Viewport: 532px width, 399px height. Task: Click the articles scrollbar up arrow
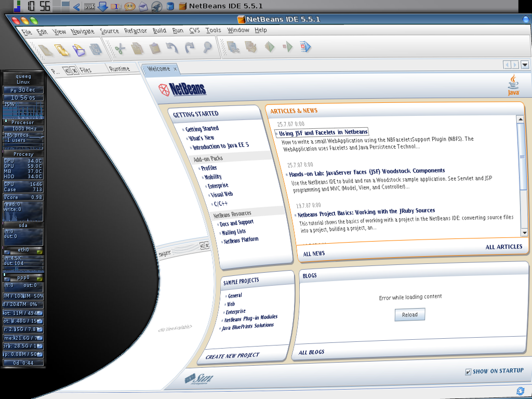521,119
